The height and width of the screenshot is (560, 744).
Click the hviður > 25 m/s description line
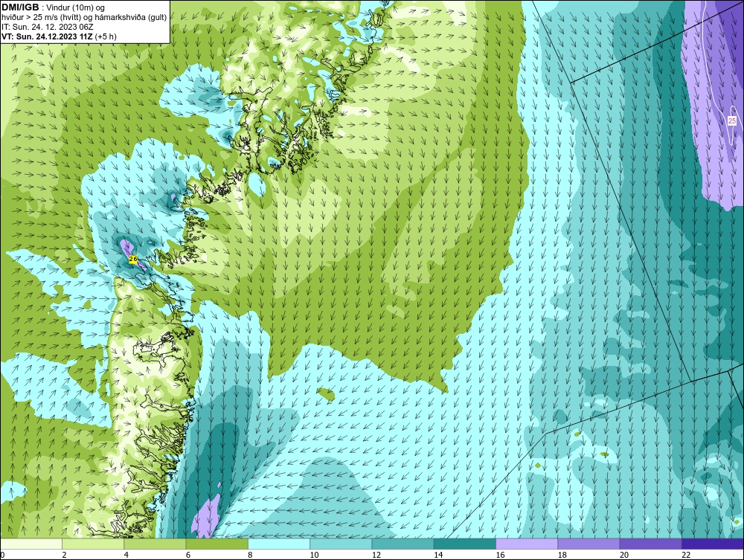tap(84, 17)
